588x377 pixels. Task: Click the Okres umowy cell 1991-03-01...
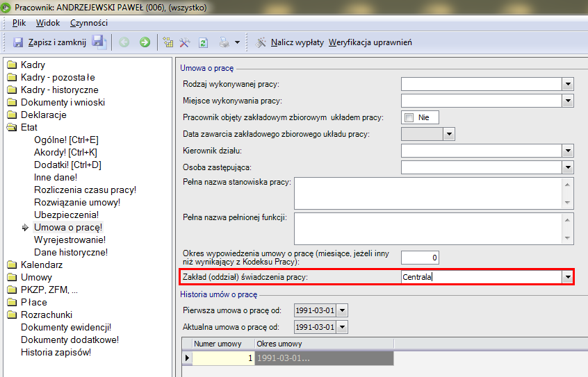325,358
